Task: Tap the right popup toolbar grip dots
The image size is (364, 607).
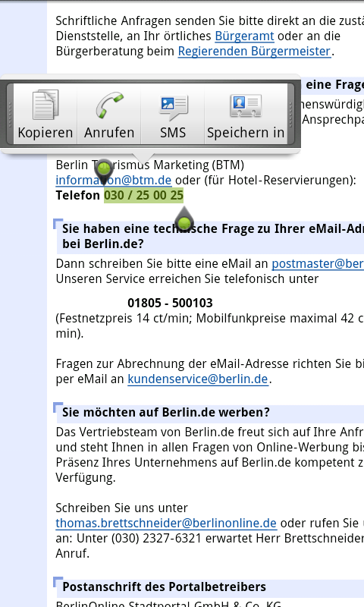Action: 290,115
